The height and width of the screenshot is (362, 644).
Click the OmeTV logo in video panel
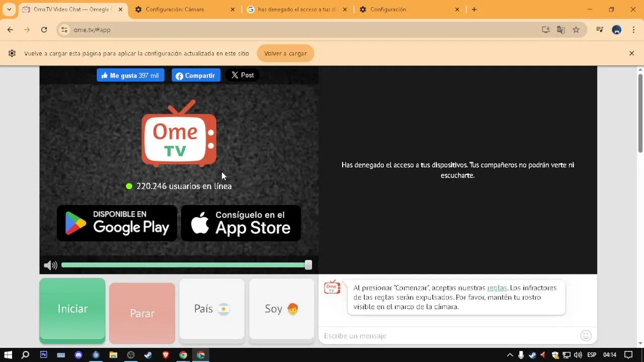179,134
